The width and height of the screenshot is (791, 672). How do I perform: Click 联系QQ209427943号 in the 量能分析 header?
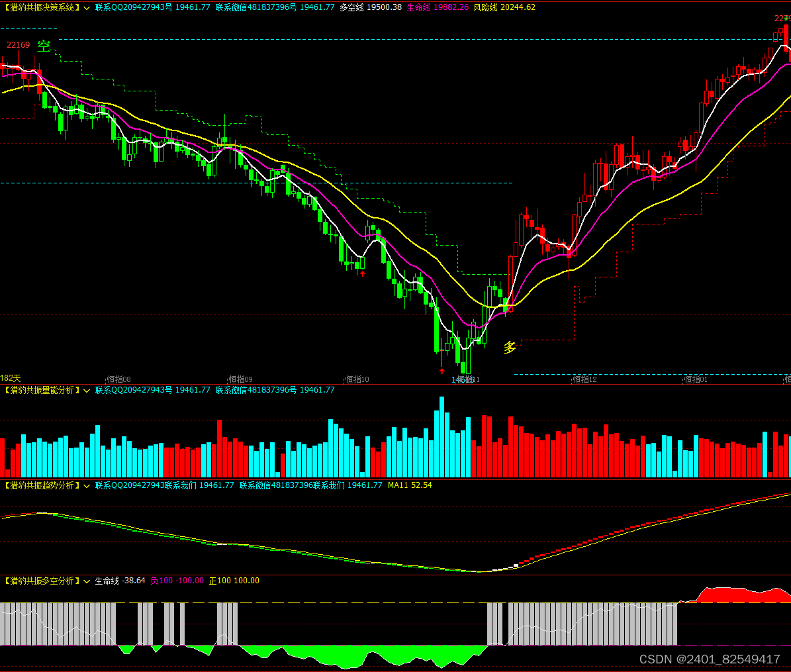(134, 390)
